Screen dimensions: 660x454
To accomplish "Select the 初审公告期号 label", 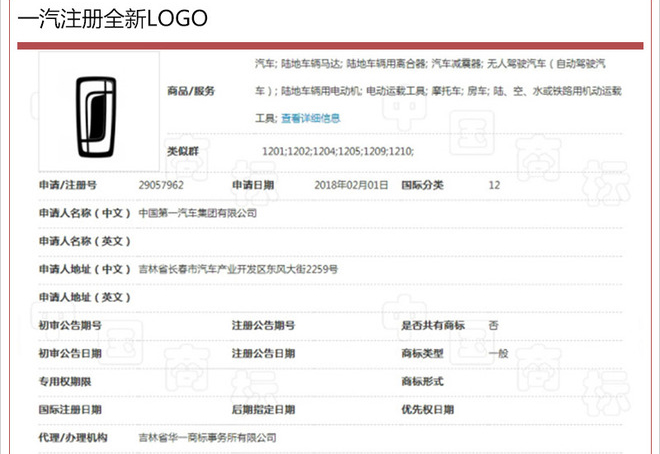I will coord(70,325).
